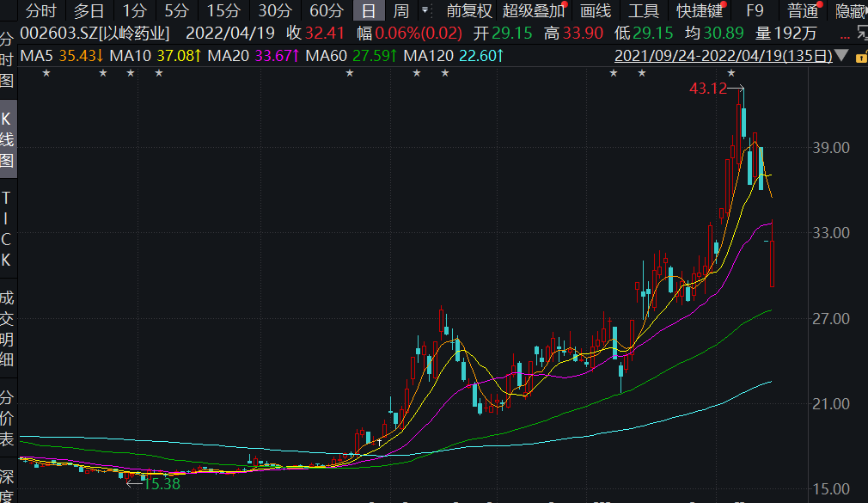Screen dimensions: 868x503
Task: Open the 超级叠加 overlay options
Action: tap(534, 11)
